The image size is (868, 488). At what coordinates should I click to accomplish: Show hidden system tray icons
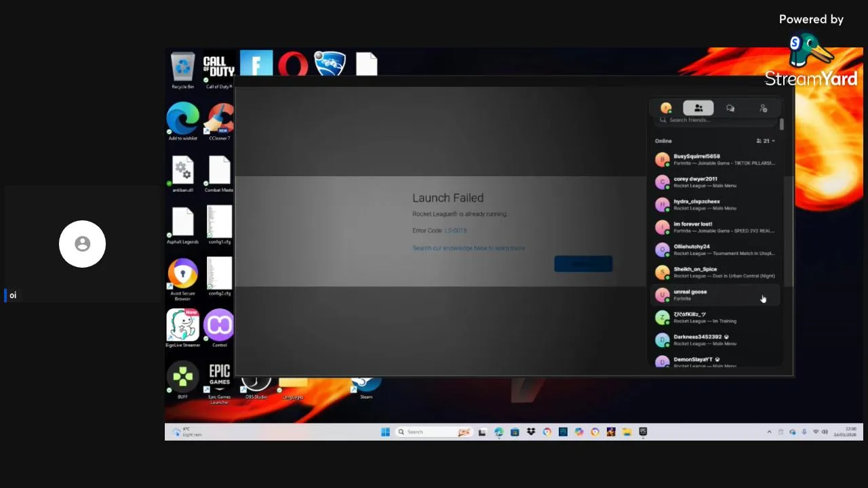pyautogui.click(x=769, y=432)
